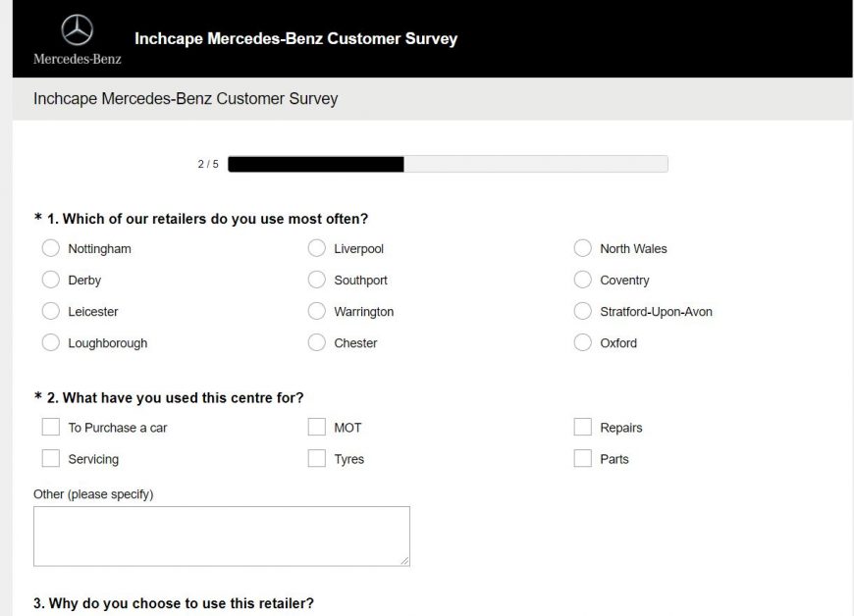Pick Loughborough retailer option
Image resolution: width=854 pixels, height=616 pixels.
[x=51, y=343]
